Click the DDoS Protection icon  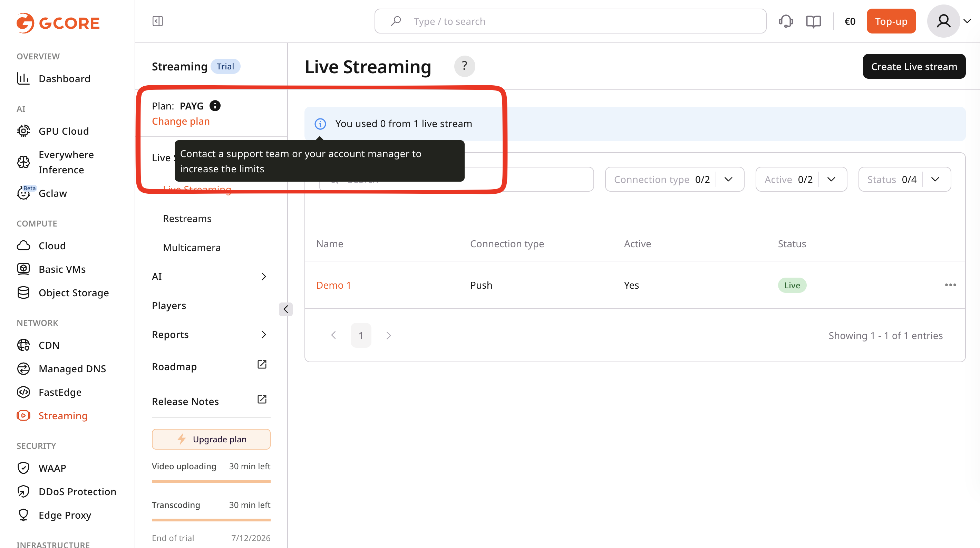23,492
